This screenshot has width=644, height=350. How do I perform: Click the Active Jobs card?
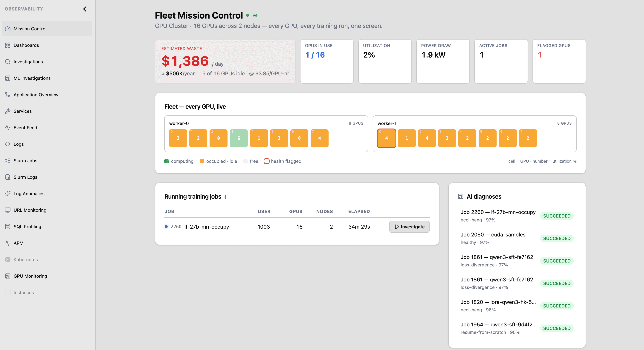(501, 61)
